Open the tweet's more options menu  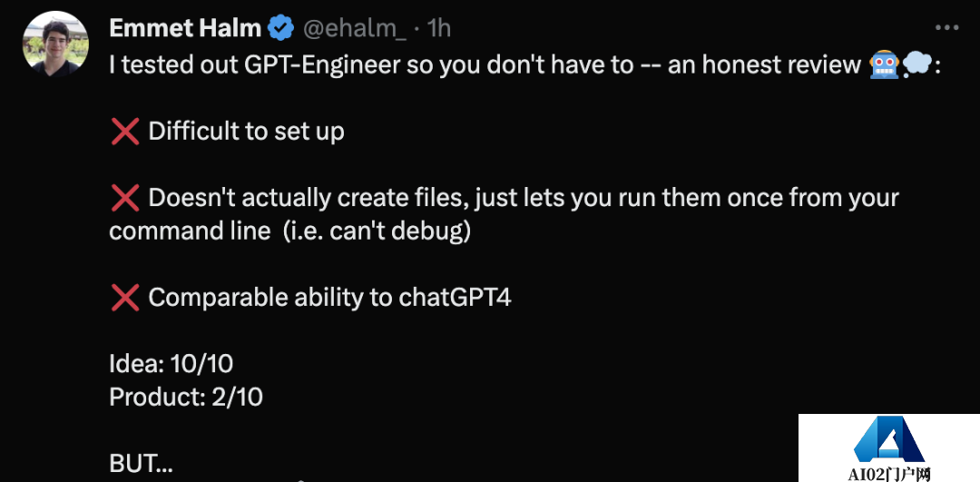946,27
